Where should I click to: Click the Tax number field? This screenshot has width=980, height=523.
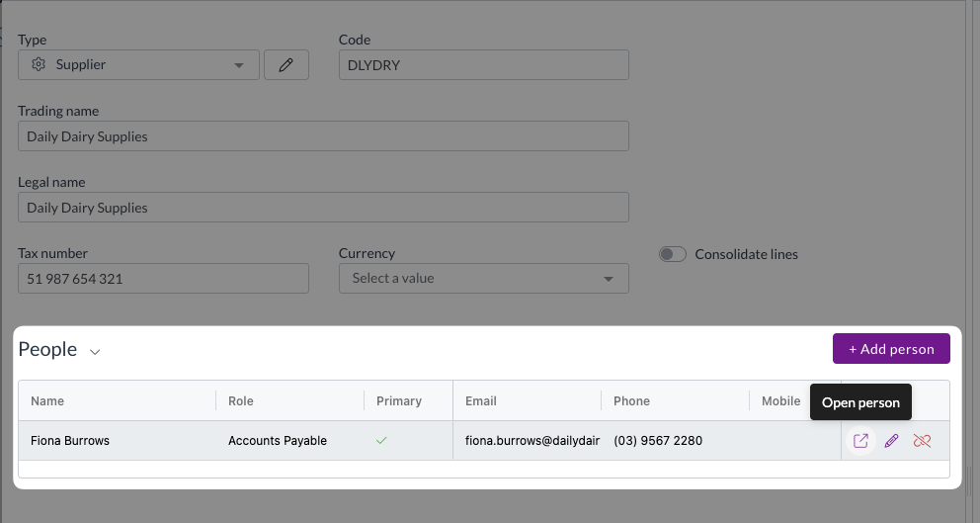(163, 279)
